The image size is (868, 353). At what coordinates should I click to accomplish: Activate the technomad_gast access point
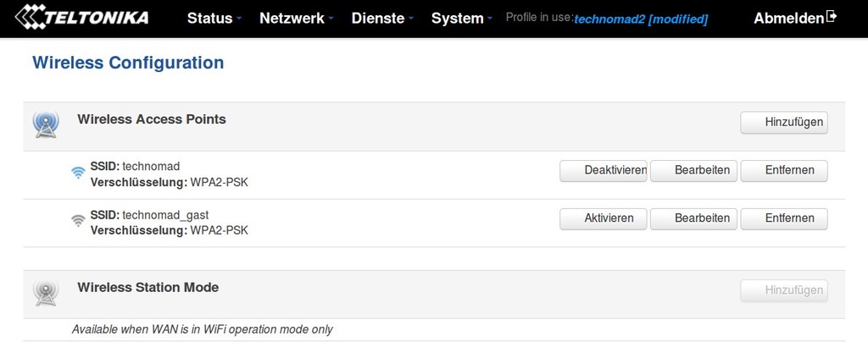604,218
